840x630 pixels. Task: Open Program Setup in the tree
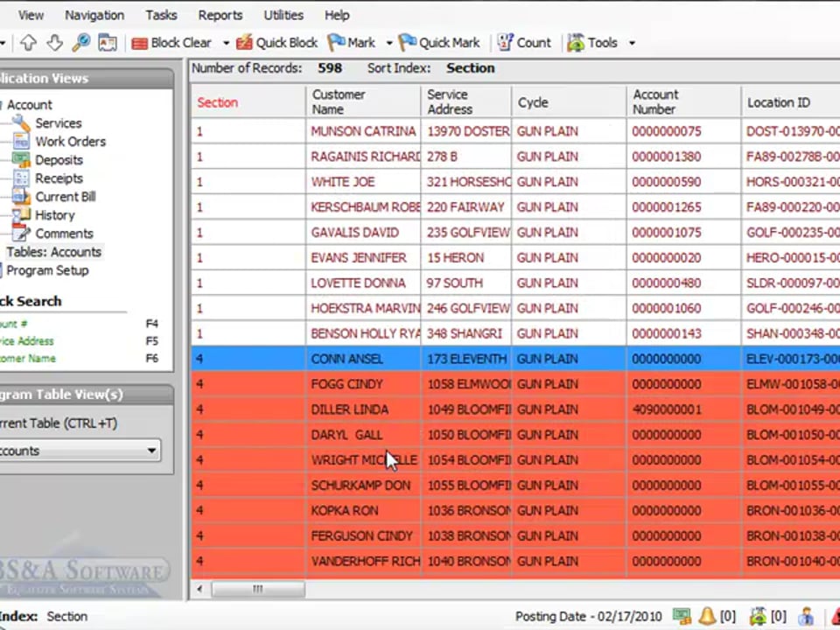(x=47, y=270)
